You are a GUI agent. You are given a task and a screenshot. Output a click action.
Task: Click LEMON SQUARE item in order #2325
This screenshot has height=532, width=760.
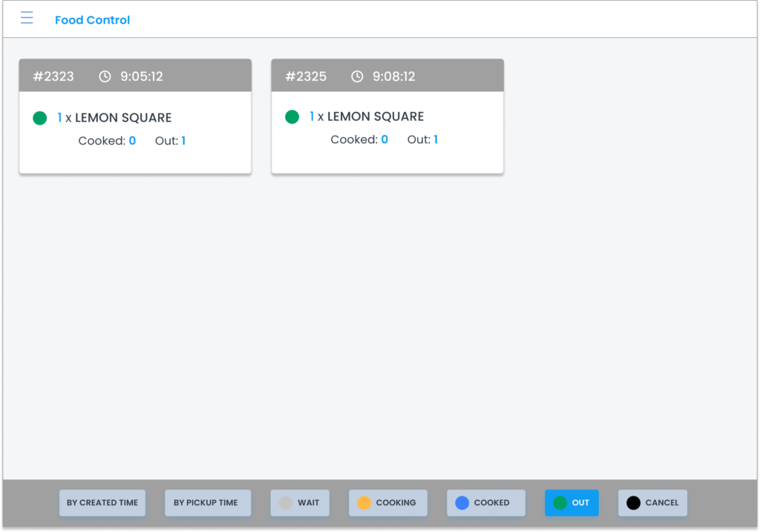[376, 116]
